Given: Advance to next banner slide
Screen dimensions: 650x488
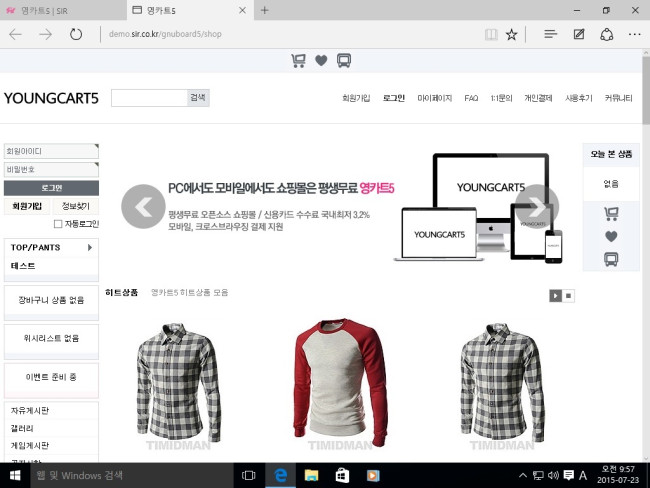Looking at the screenshot, I should (x=537, y=207).
